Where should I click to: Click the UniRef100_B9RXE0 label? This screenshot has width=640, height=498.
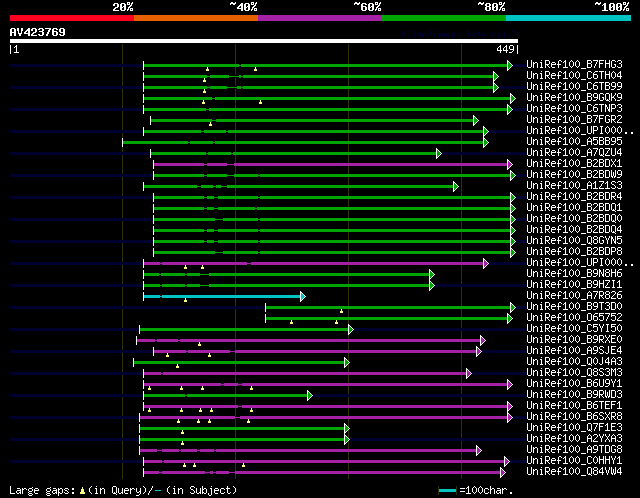coord(574,340)
